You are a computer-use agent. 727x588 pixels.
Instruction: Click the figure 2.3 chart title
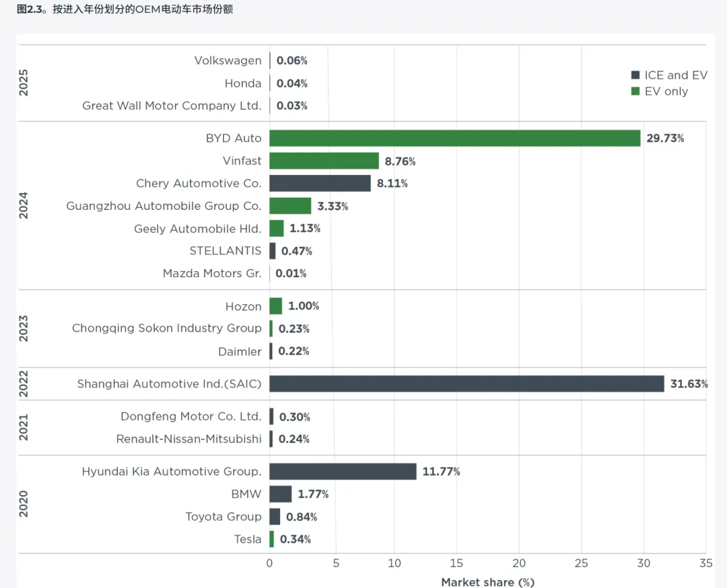pos(125,9)
